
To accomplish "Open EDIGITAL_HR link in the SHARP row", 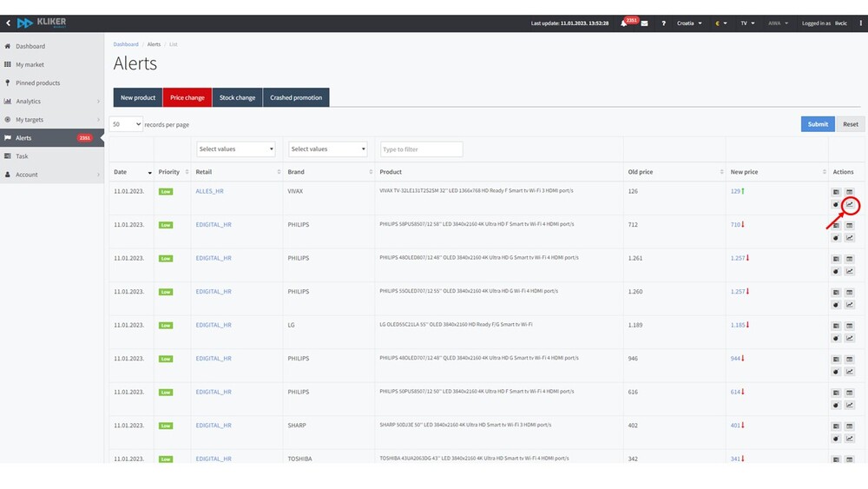I will [x=214, y=426].
